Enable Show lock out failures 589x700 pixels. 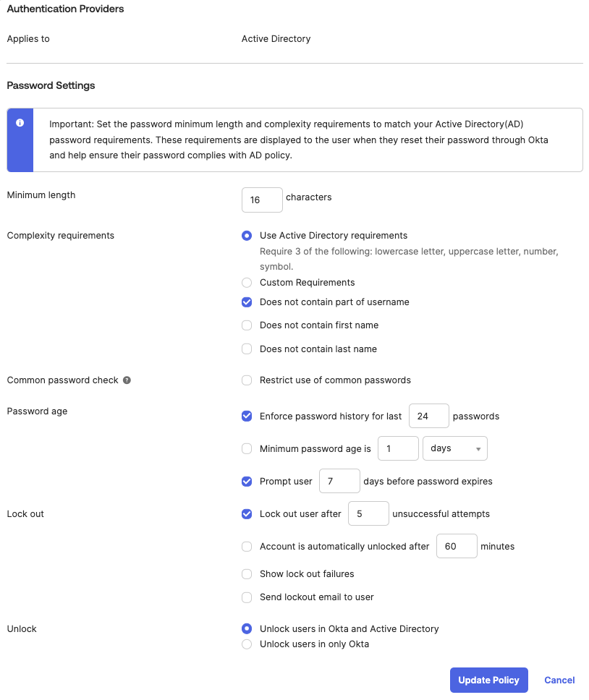[x=247, y=573]
